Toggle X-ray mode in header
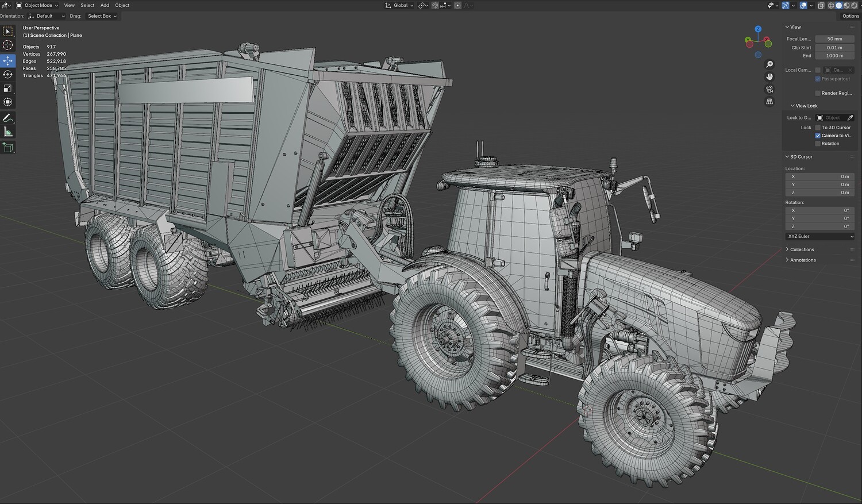Image resolution: width=862 pixels, height=504 pixels. point(821,5)
